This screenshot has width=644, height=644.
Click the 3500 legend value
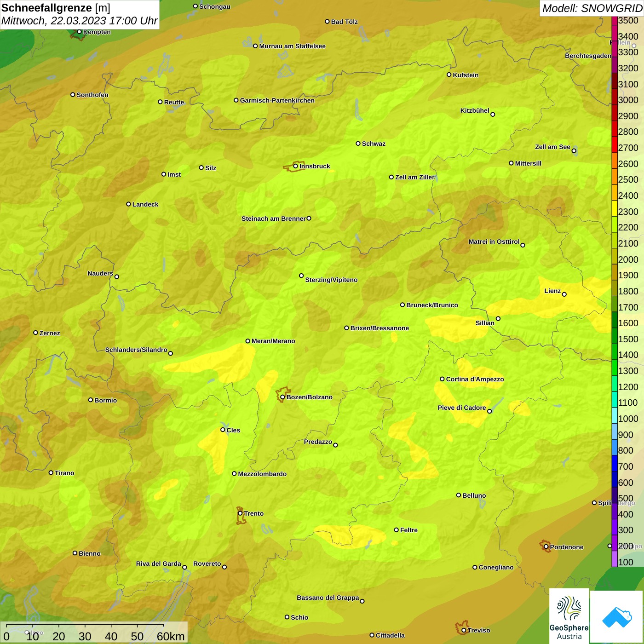click(628, 20)
